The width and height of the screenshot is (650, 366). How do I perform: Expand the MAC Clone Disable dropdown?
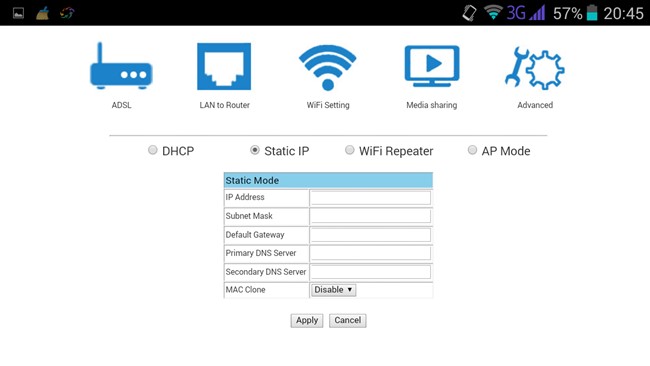point(333,290)
